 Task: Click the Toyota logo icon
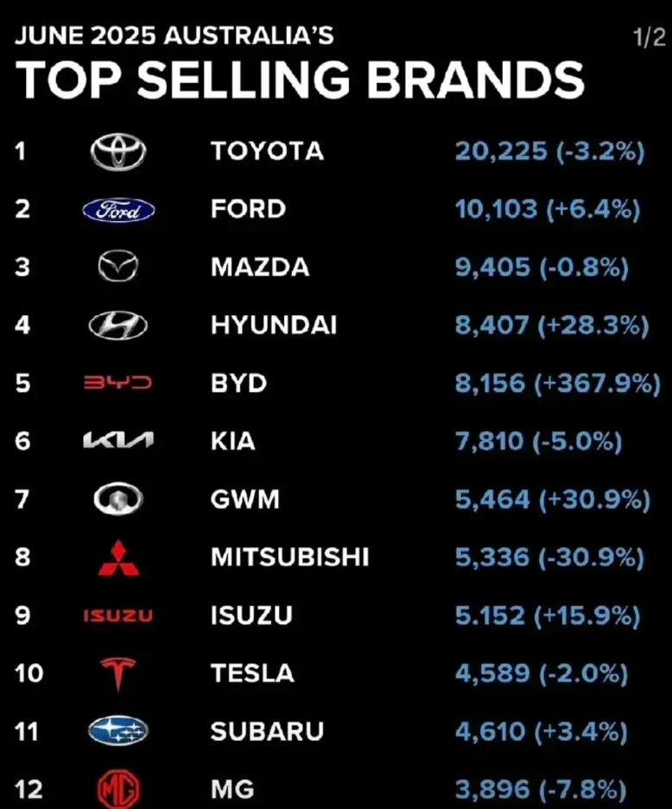(x=118, y=152)
